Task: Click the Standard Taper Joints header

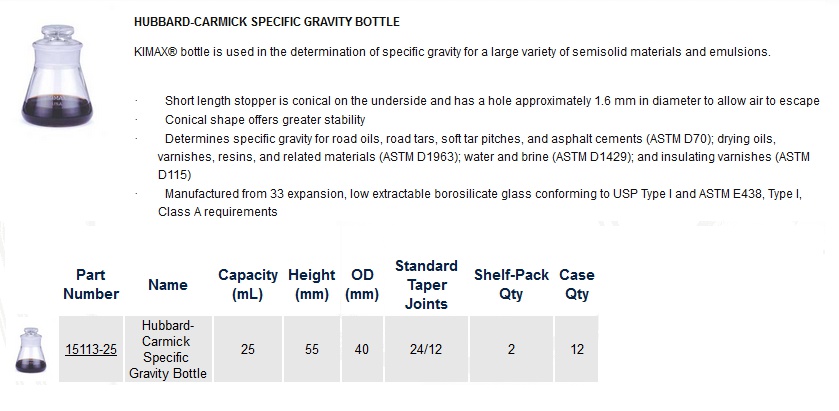Action: (x=426, y=285)
